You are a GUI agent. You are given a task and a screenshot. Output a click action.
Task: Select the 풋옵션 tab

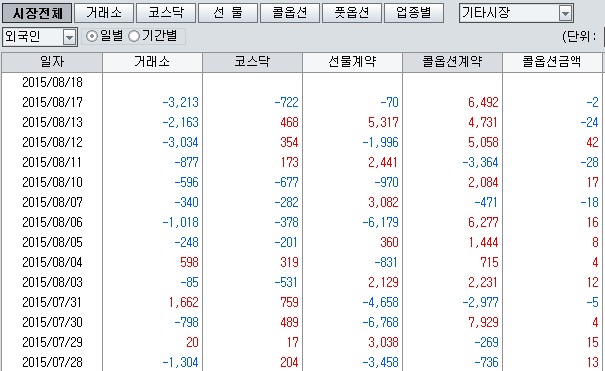coord(352,13)
